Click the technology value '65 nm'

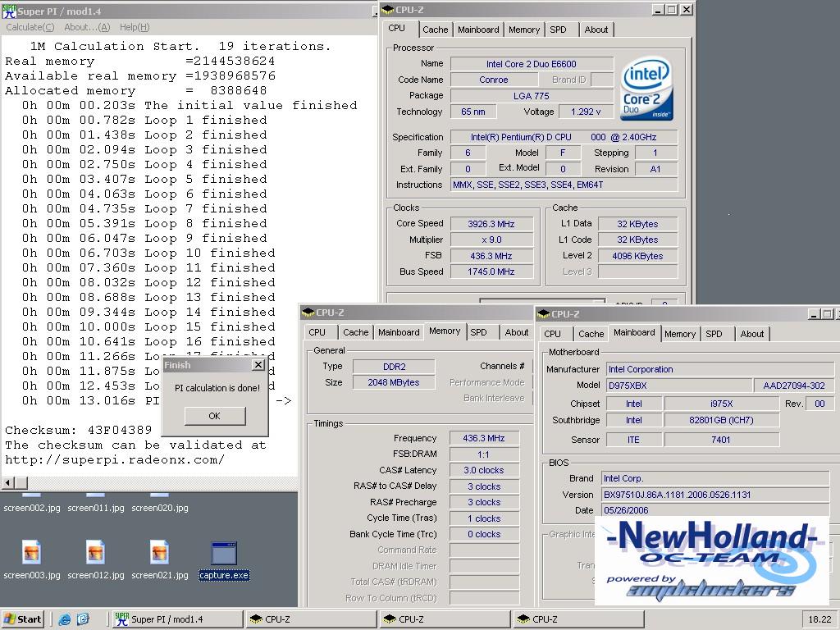(473, 112)
